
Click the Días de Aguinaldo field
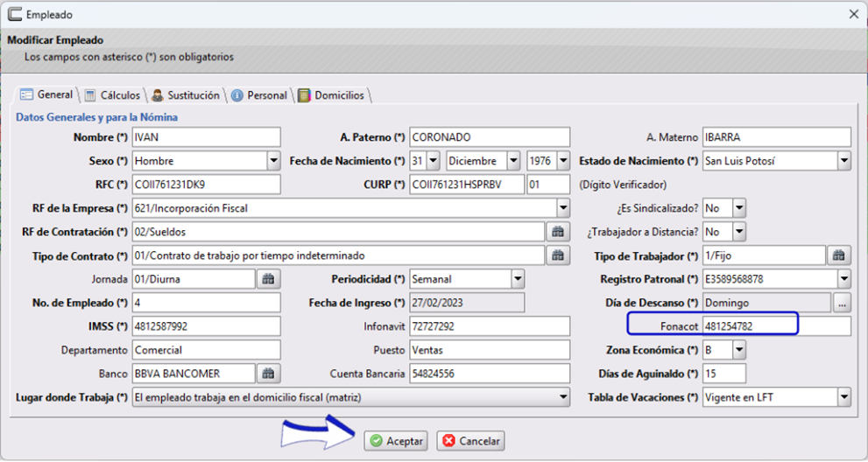(724, 374)
